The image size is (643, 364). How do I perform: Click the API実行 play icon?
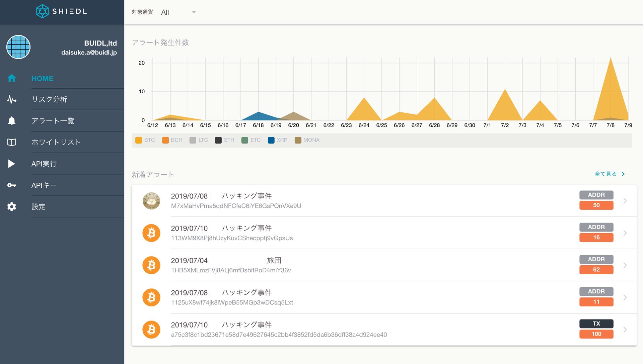coord(11,164)
